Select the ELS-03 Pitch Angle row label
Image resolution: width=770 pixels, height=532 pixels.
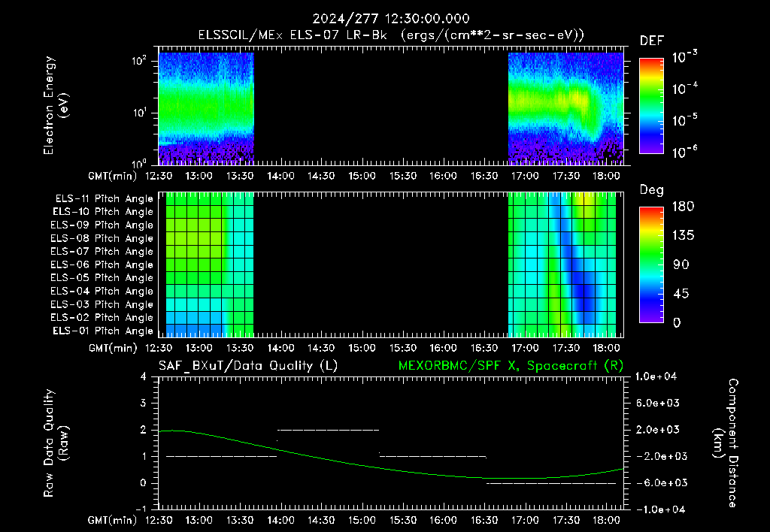click(x=102, y=305)
